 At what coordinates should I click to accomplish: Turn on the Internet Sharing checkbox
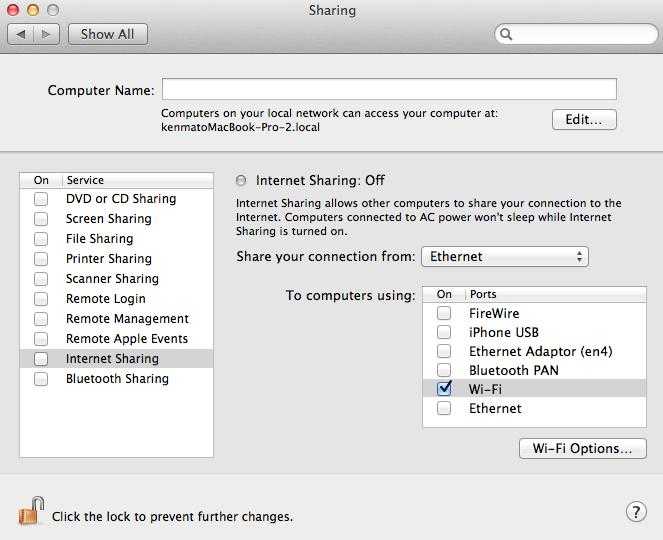(x=41, y=359)
